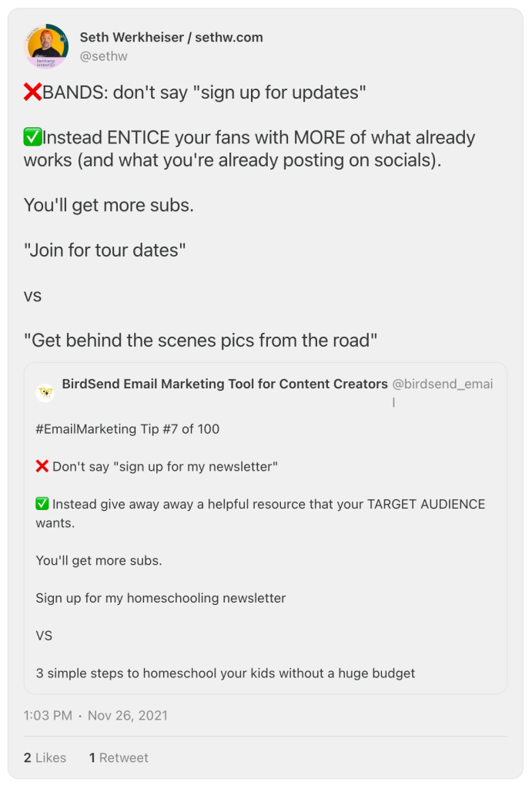Click "Get behind the scenes pics" text

click(200, 340)
